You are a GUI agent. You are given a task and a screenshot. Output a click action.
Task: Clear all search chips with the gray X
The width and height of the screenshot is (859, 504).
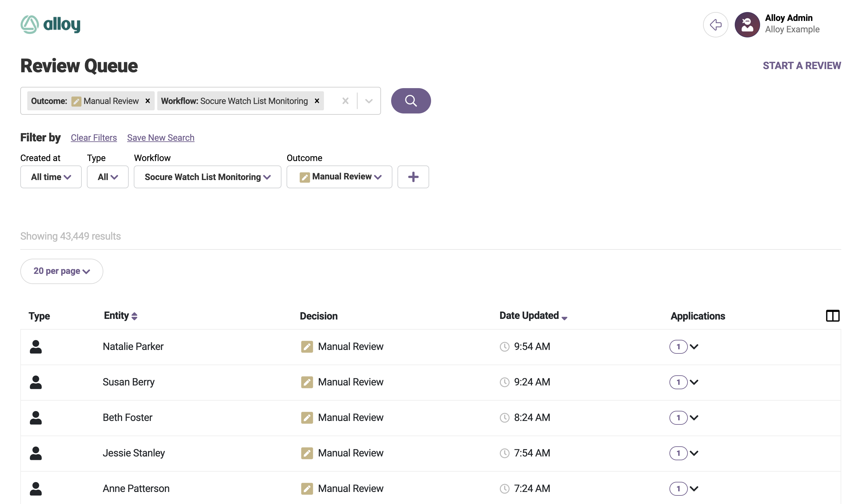[345, 101]
